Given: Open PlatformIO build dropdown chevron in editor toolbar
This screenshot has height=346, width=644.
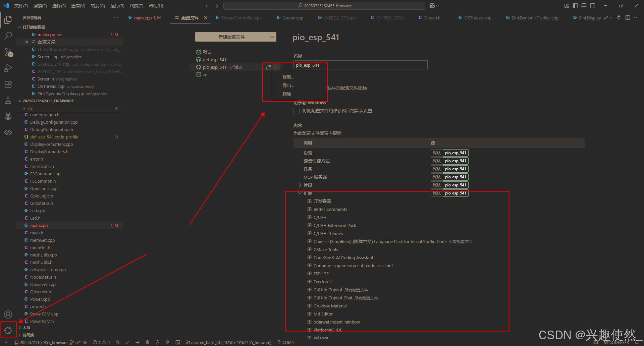Looking at the screenshot, I should coord(611,18).
